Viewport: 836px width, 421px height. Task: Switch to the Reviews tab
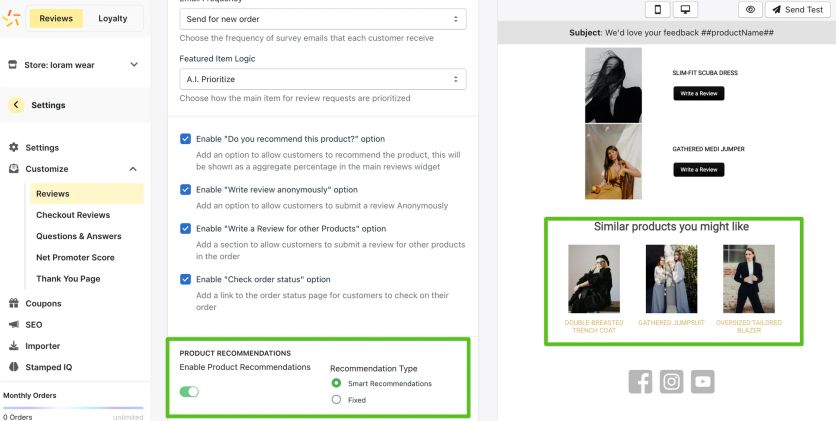(55, 18)
